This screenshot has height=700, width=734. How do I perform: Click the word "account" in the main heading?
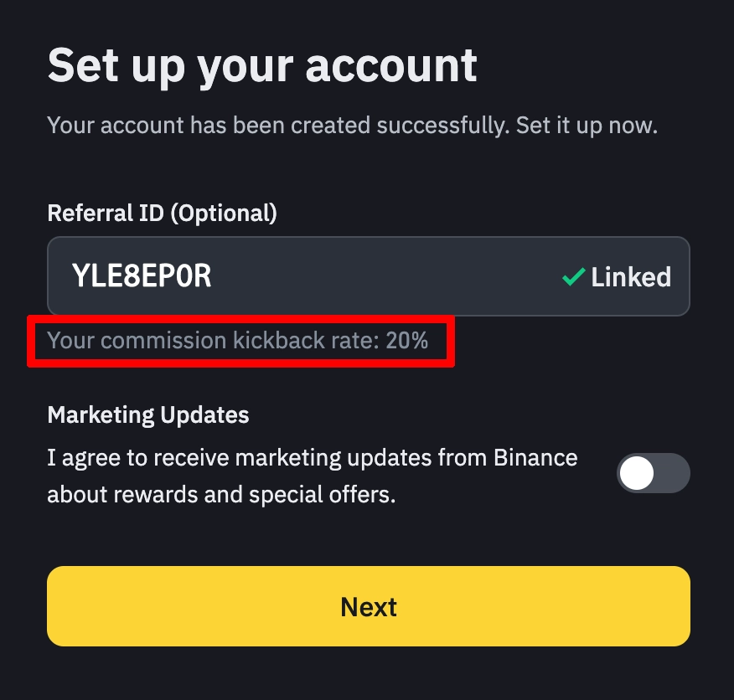coord(391,64)
